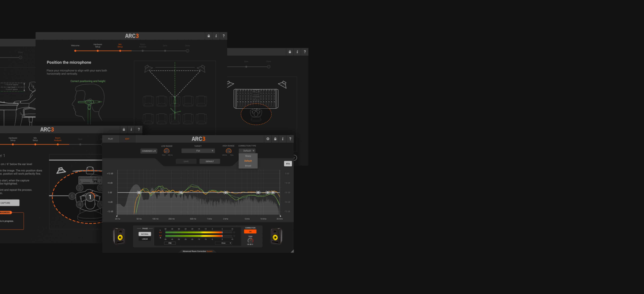Choose Sharp correction type option
Viewport: 644px width, 294px height.
[x=248, y=156]
